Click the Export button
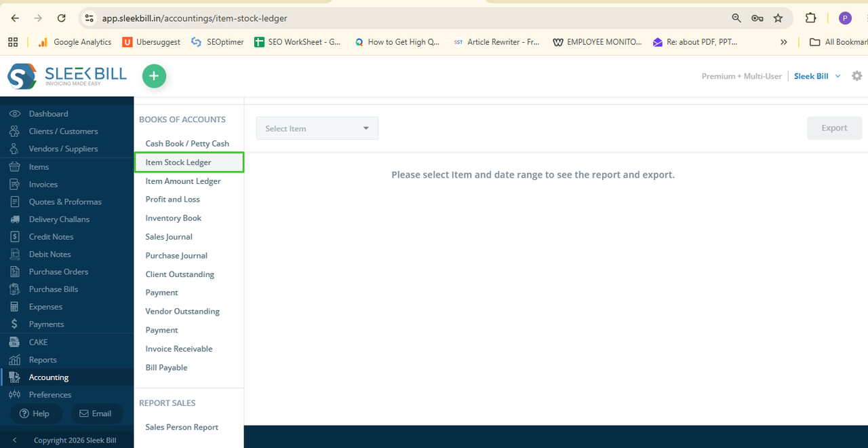 point(834,128)
